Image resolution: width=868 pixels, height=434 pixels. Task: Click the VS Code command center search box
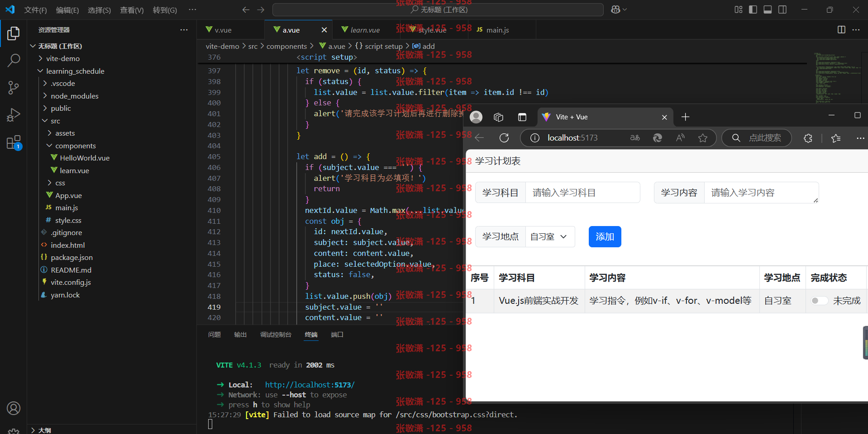pos(438,9)
